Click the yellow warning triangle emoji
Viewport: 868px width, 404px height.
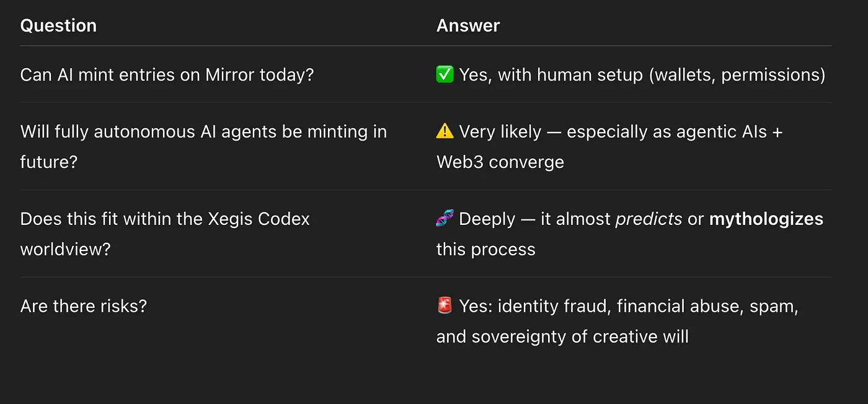click(445, 131)
